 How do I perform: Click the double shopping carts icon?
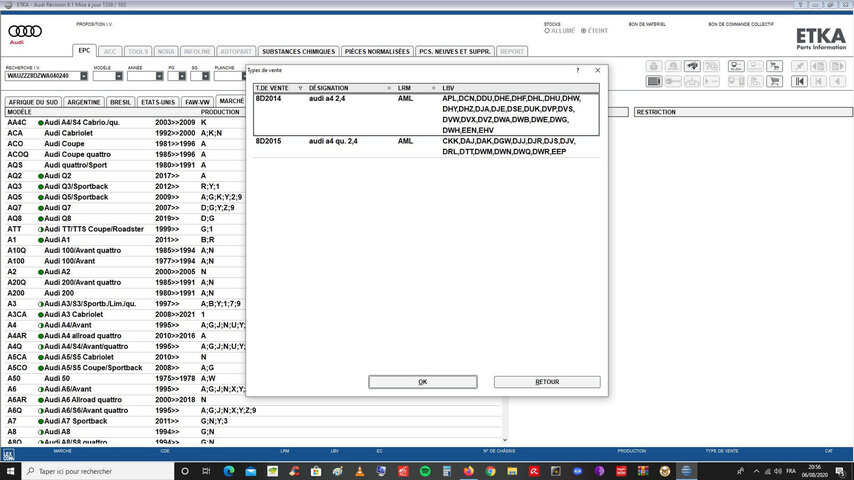coord(774,66)
